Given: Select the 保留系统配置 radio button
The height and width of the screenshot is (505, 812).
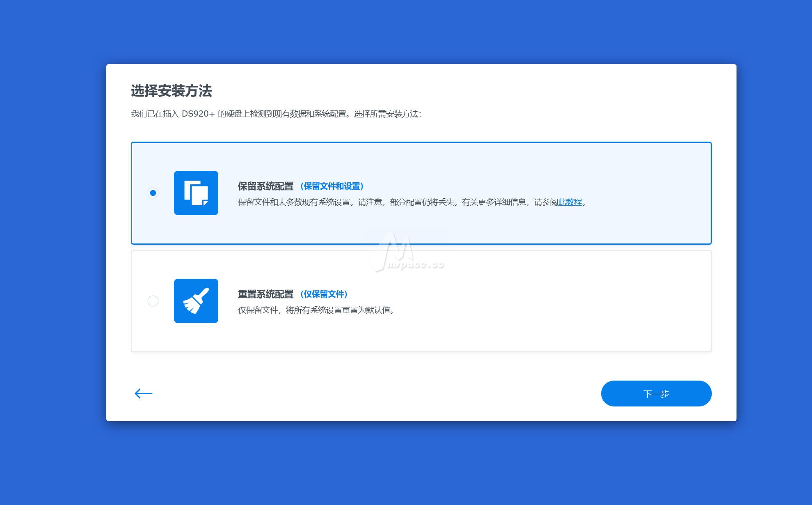Looking at the screenshot, I should [x=153, y=193].
